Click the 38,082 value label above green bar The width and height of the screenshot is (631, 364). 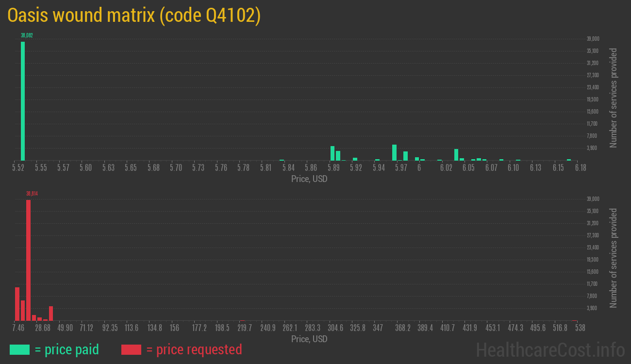coord(27,35)
